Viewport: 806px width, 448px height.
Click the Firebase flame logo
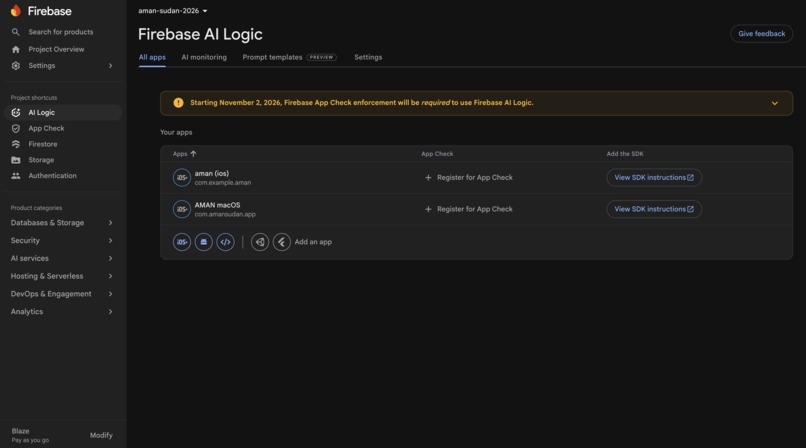tap(16, 11)
